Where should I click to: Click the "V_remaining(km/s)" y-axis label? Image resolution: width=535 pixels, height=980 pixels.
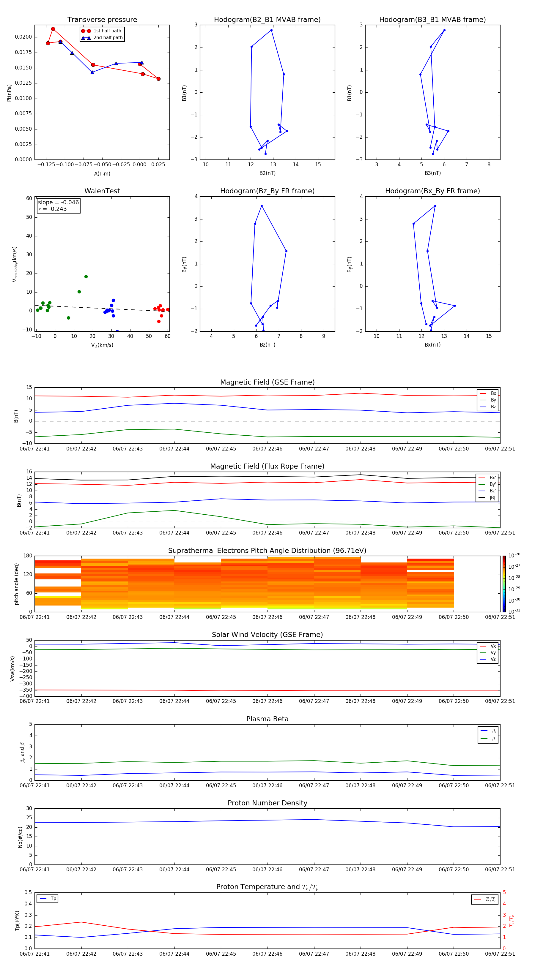pos(15,264)
